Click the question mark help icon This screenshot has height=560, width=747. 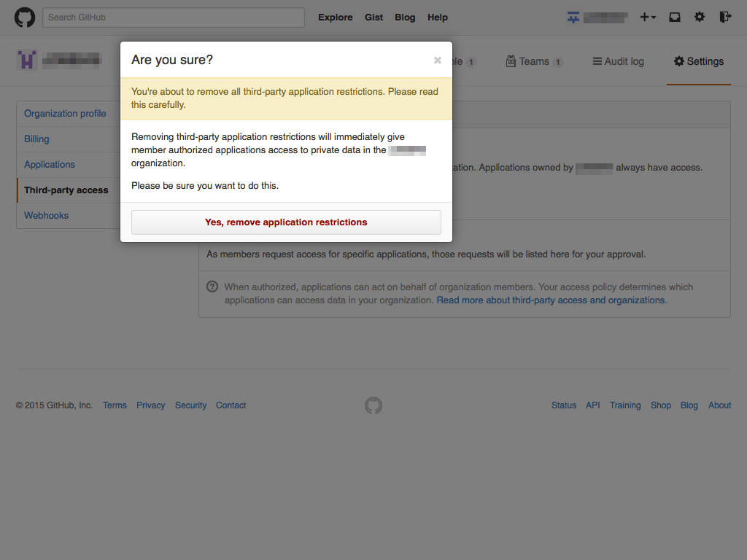coord(212,287)
